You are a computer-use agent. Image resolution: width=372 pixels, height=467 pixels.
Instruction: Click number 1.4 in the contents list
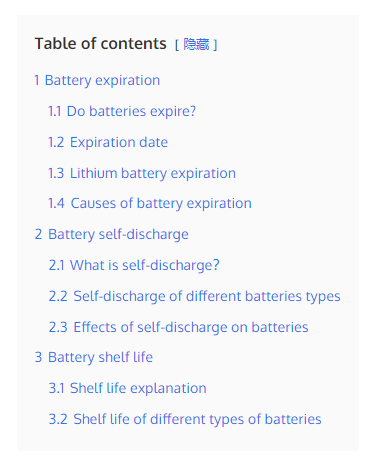click(x=56, y=203)
